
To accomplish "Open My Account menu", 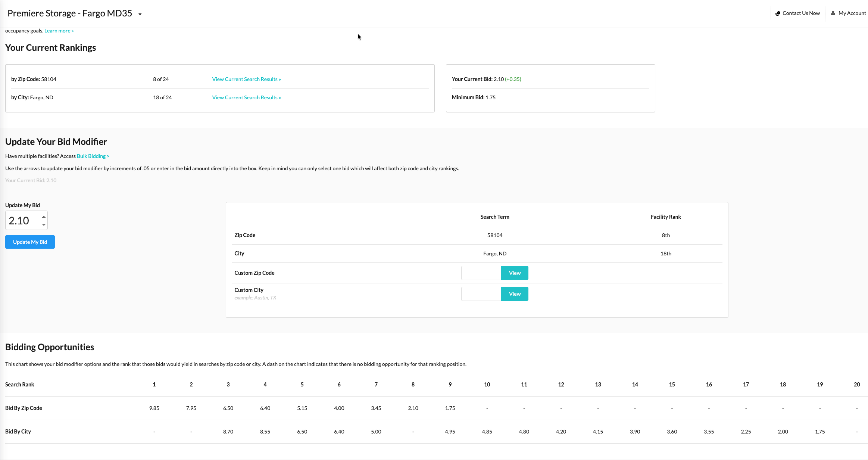I will click(x=852, y=13).
